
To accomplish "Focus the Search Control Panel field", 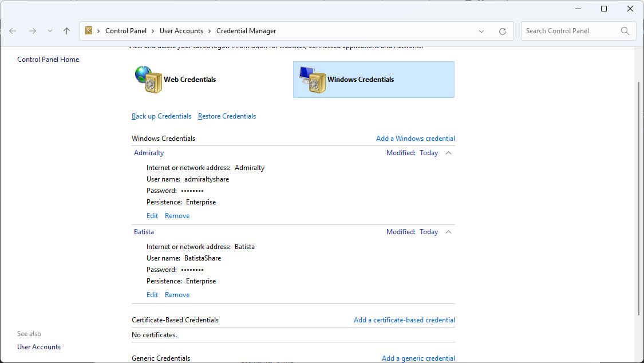I will coord(578,31).
